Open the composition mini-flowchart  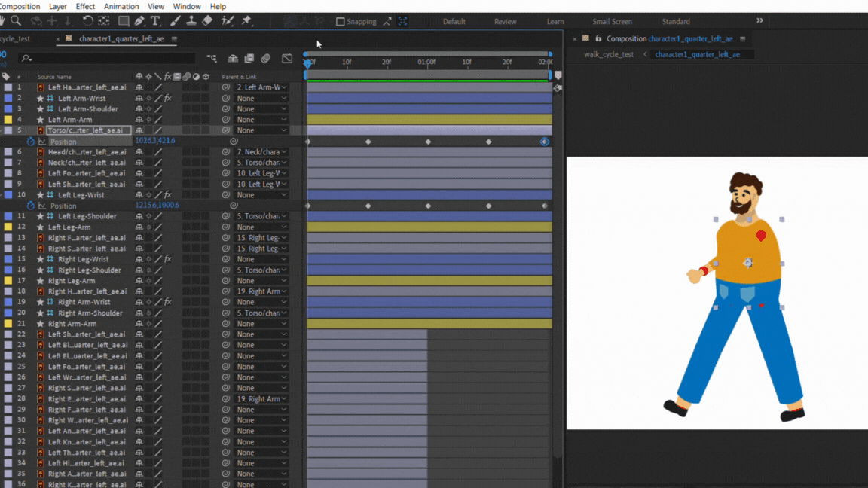(212, 58)
